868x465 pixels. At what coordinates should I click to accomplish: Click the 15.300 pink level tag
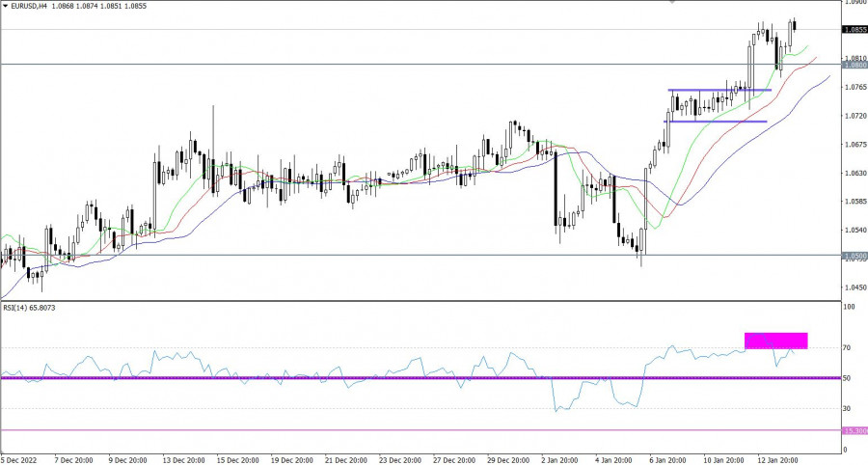854,430
